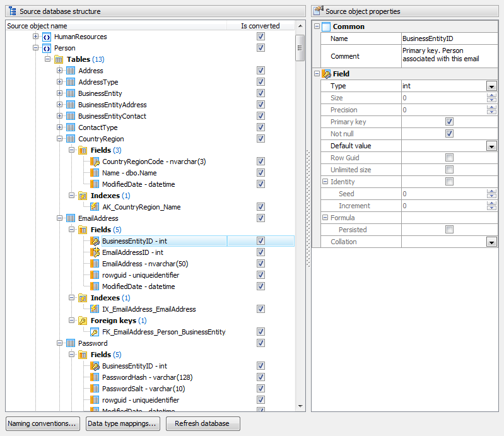
Task: Click the CountryRegionCode key field icon
Action: 95,162
